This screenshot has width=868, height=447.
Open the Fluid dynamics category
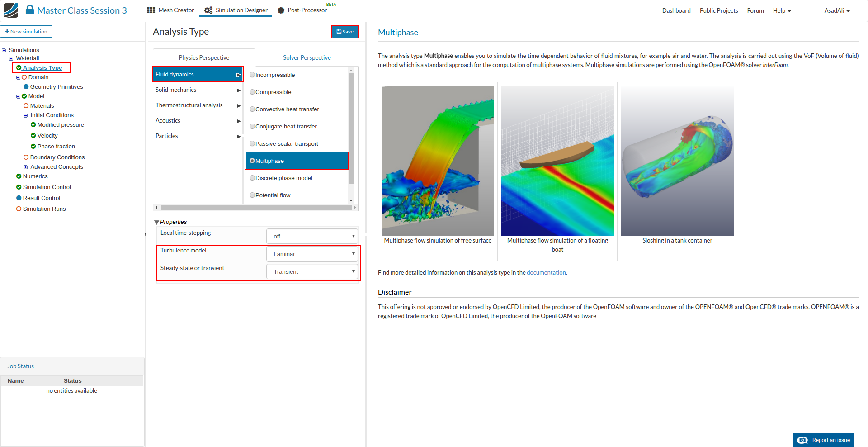(x=198, y=74)
